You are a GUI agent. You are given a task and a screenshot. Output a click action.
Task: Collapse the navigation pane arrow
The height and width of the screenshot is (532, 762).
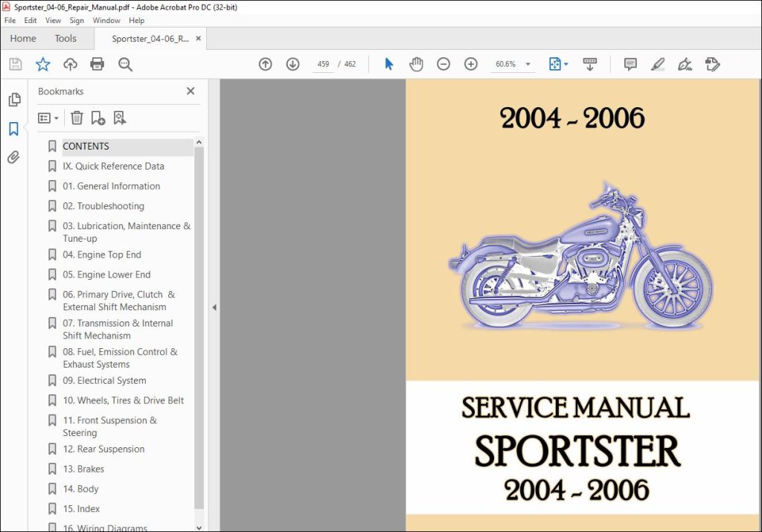(x=214, y=307)
